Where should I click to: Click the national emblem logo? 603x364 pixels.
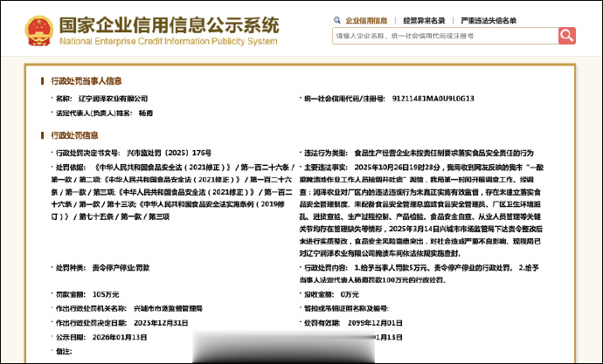[x=39, y=31]
